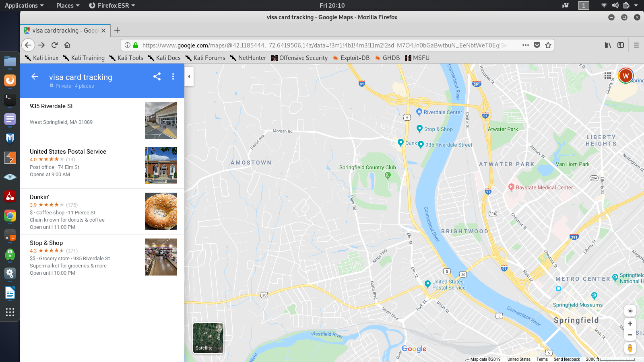View the Dunkin' bagel photo thumbnail
Viewport: 644px width, 362px height.
tap(161, 211)
